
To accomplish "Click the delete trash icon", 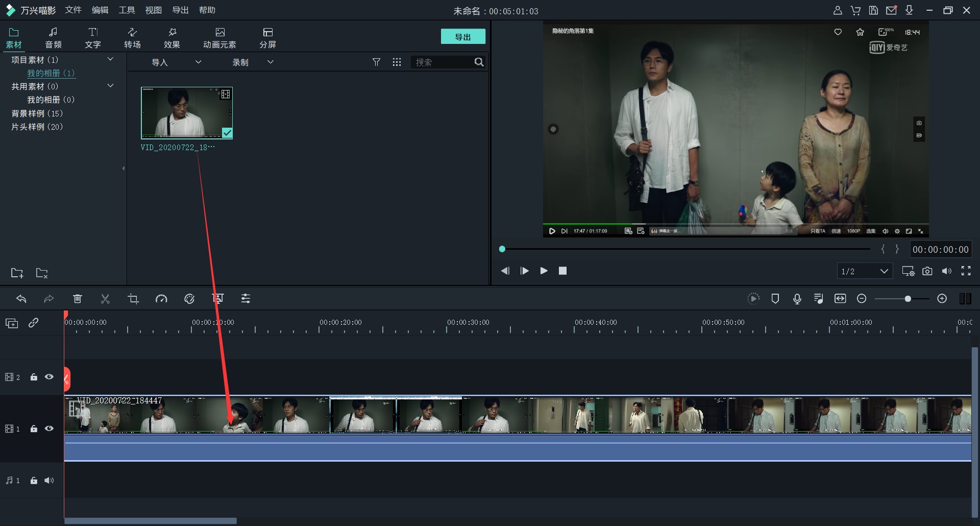I will pyautogui.click(x=78, y=299).
